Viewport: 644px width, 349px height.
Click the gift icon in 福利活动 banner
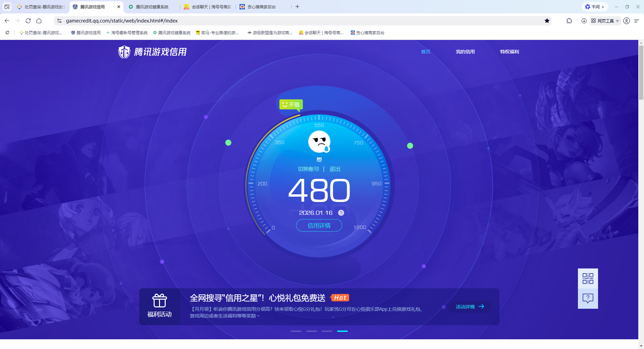coord(160,300)
